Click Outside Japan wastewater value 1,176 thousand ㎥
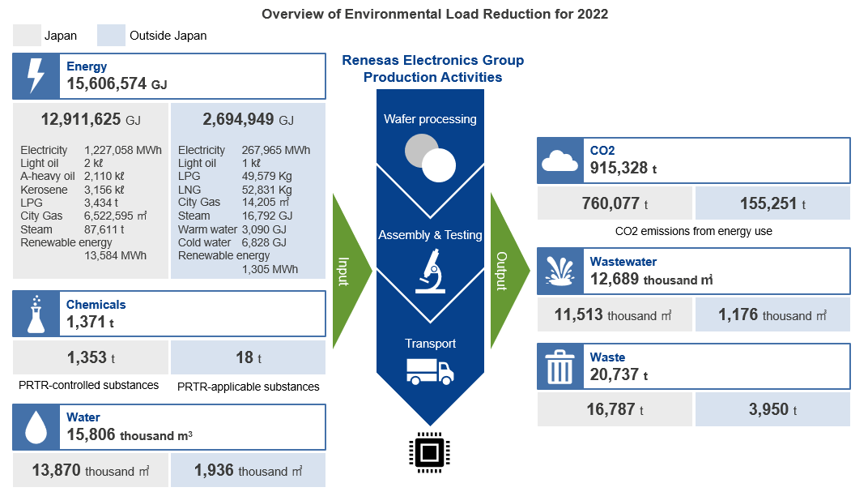Image resolution: width=868 pixels, height=496 pixels. click(x=772, y=314)
